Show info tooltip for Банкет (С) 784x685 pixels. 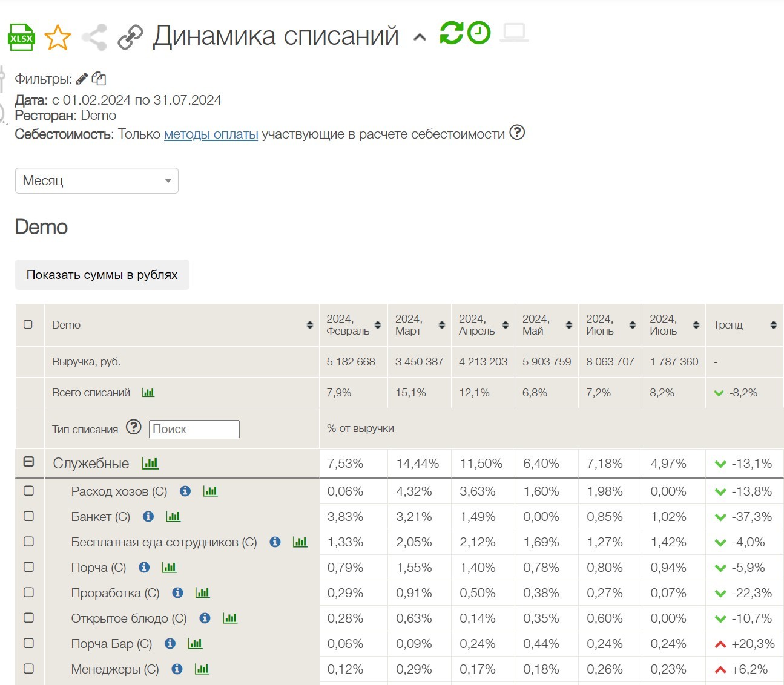[147, 516]
